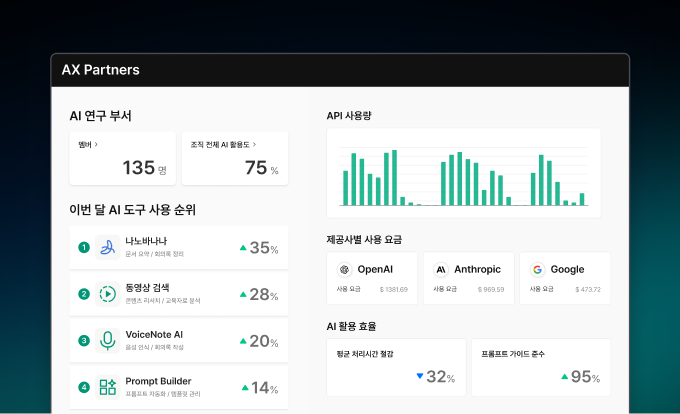Click the rank 2 badge beside 동영상 검색
Screen dimensions: 680x414
[84, 294]
